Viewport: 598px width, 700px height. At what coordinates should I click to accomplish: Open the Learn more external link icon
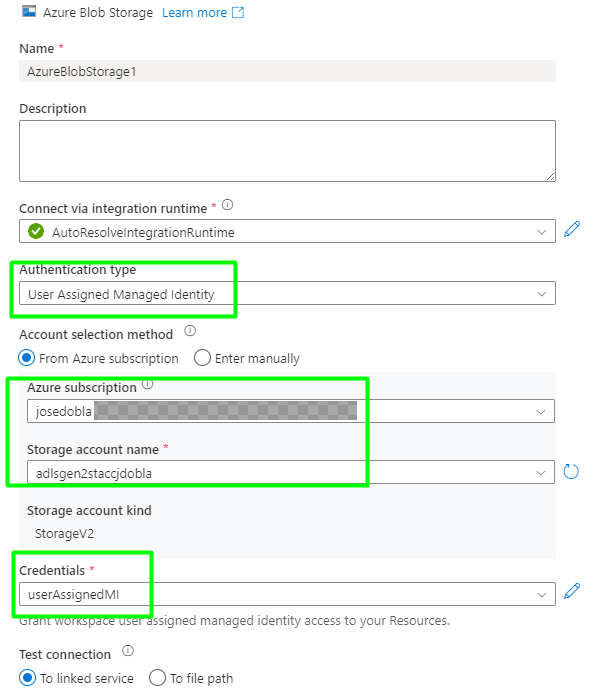(238, 12)
